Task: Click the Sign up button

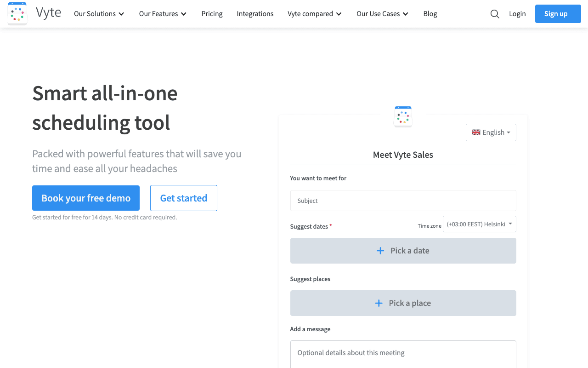Action: pyautogui.click(x=558, y=14)
